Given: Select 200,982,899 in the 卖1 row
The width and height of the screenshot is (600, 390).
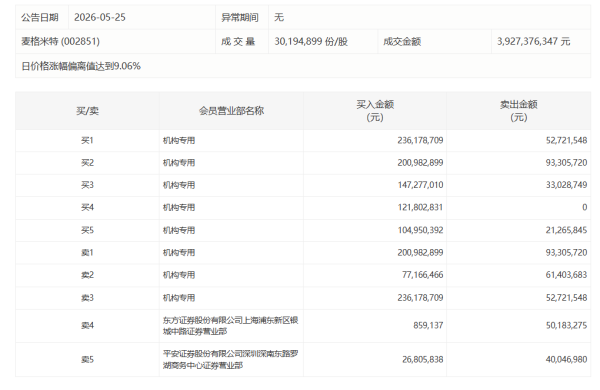Looking at the screenshot, I should pyautogui.click(x=420, y=253).
